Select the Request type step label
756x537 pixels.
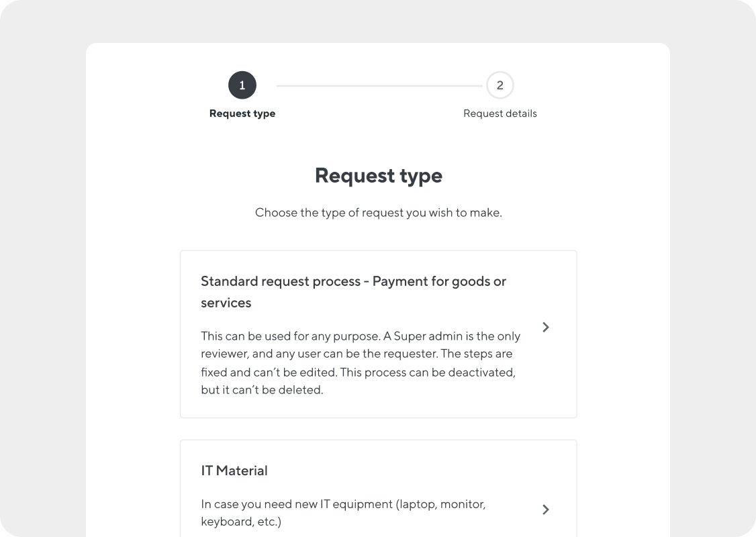pos(242,113)
